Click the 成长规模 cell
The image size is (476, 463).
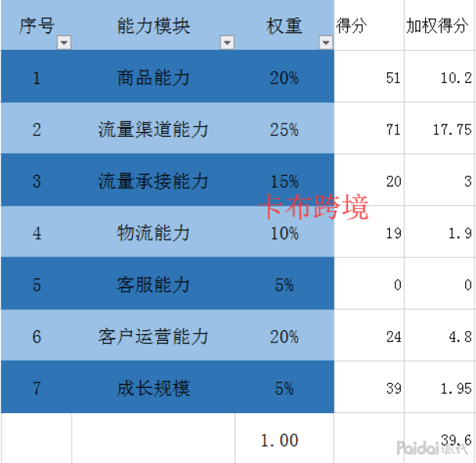tap(154, 389)
